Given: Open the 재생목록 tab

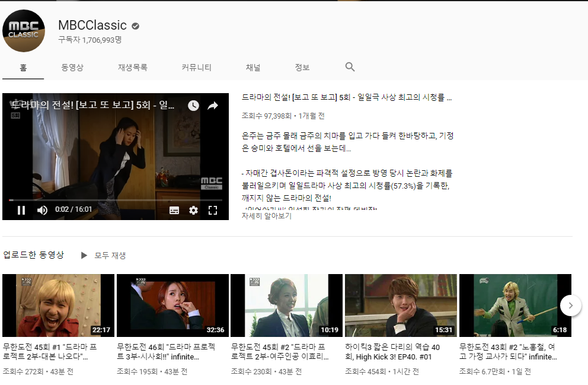Looking at the screenshot, I should pos(133,68).
